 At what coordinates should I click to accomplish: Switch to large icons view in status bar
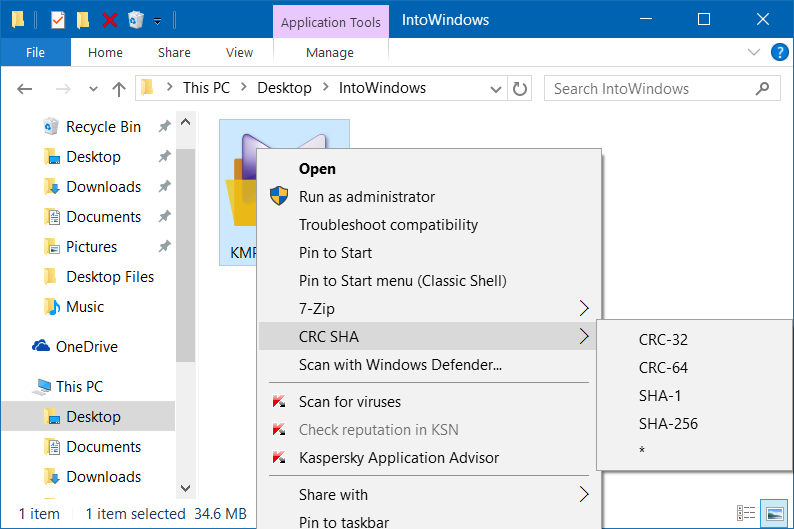tap(773, 513)
